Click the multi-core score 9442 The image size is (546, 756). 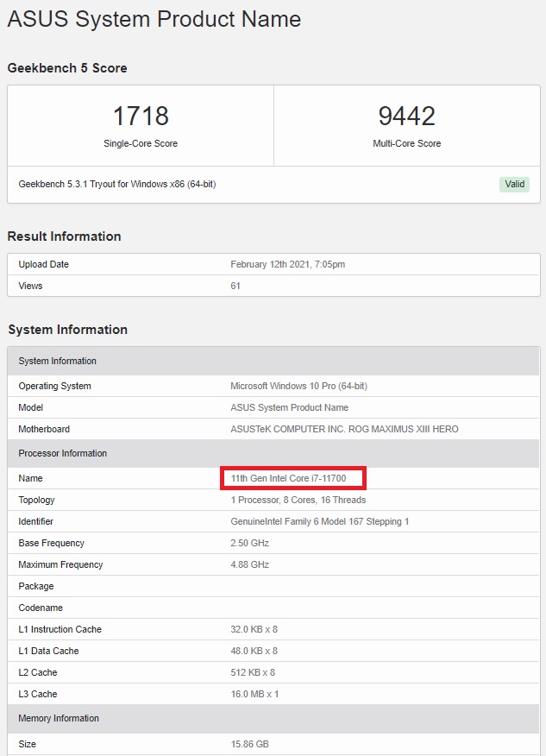click(406, 116)
